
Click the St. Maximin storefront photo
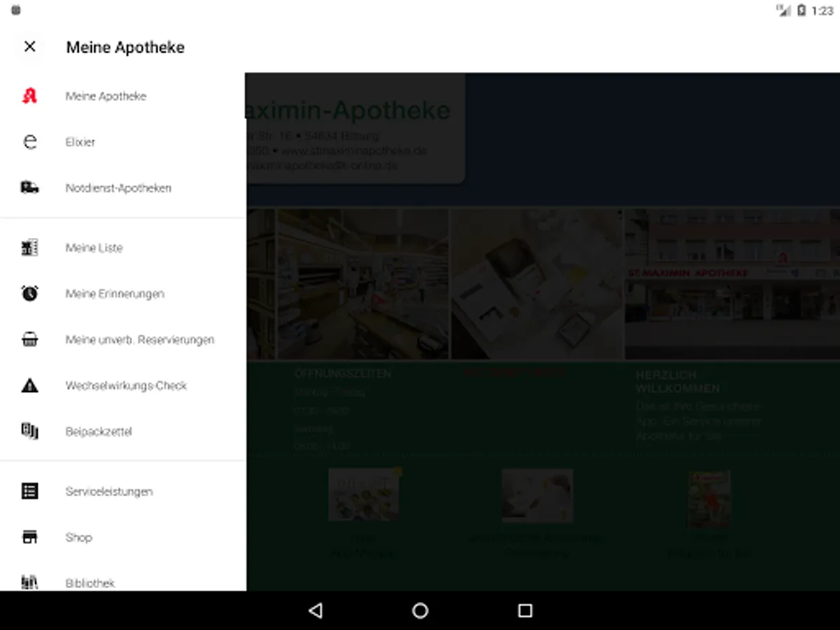(x=732, y=283)
